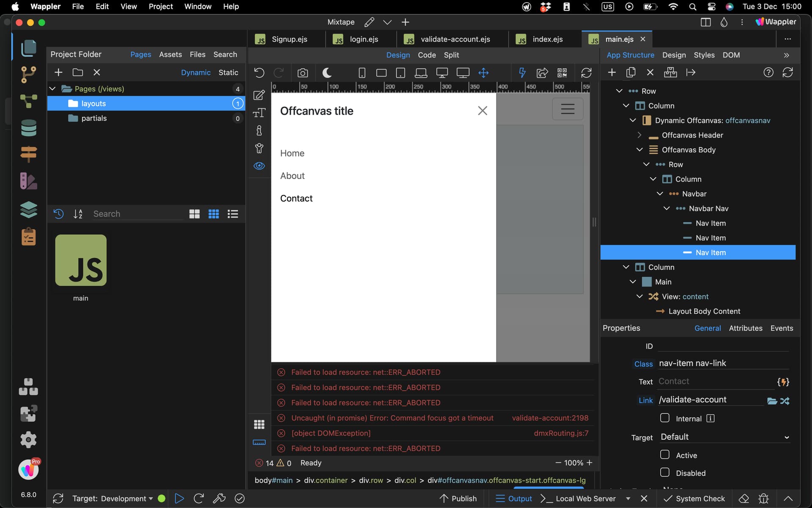Collapse the Navbar Nav node
This screenshot has height=508, width=812.
(667, 208)
